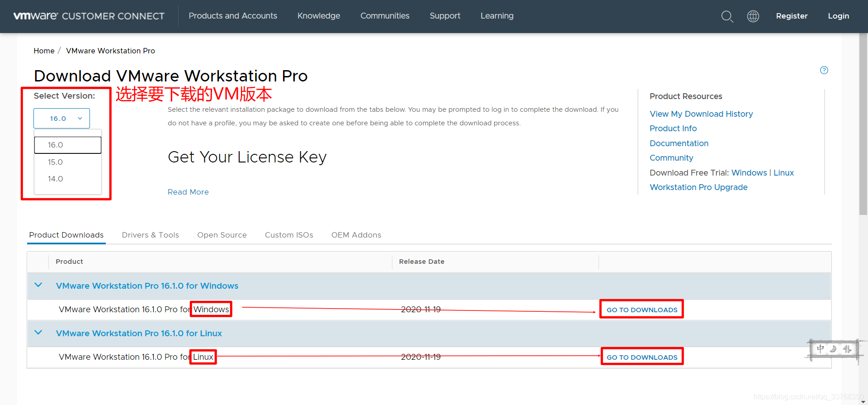This screenshot has height=405, width=868.
Task: Switch to the Product Downloads tab
Action: pos(66,235)
